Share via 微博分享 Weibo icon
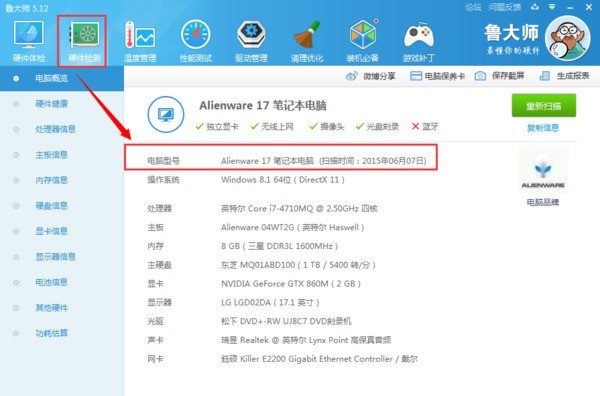 [x=370, y=76]
